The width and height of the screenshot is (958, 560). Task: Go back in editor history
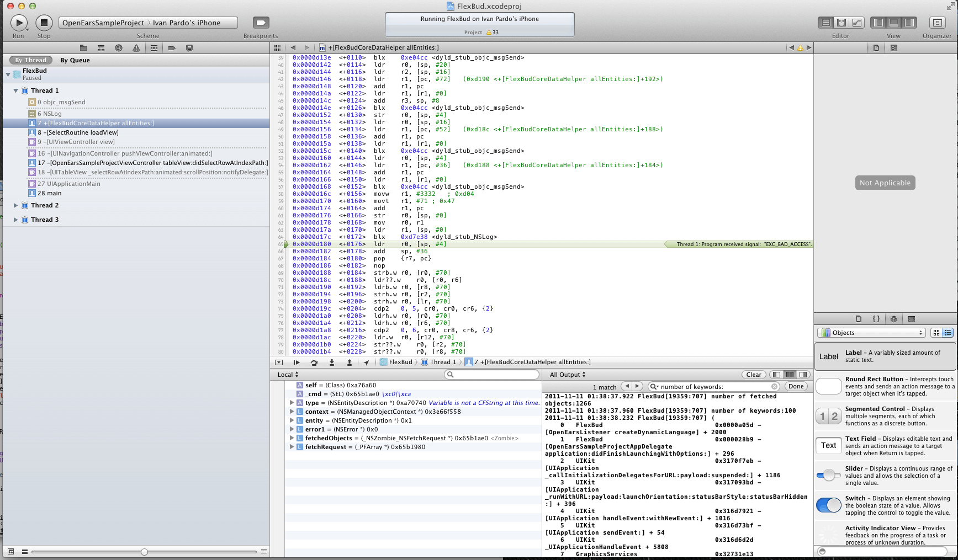pos(293,47)
